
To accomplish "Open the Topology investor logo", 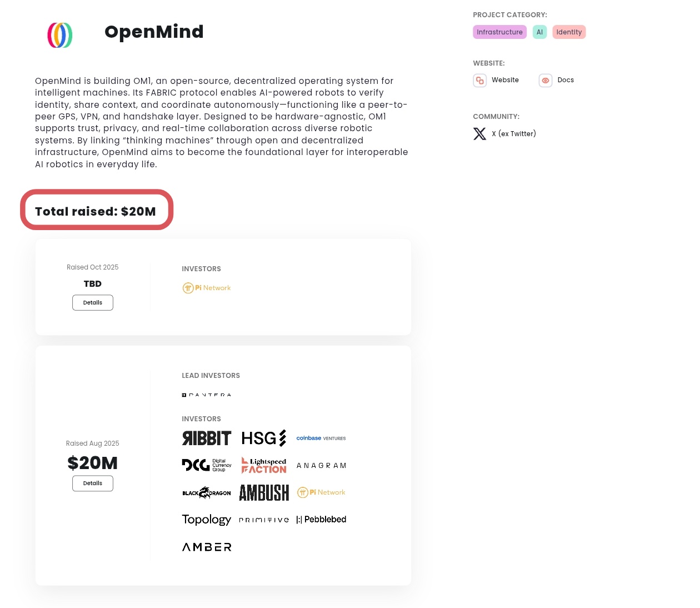I will point(207,520).
